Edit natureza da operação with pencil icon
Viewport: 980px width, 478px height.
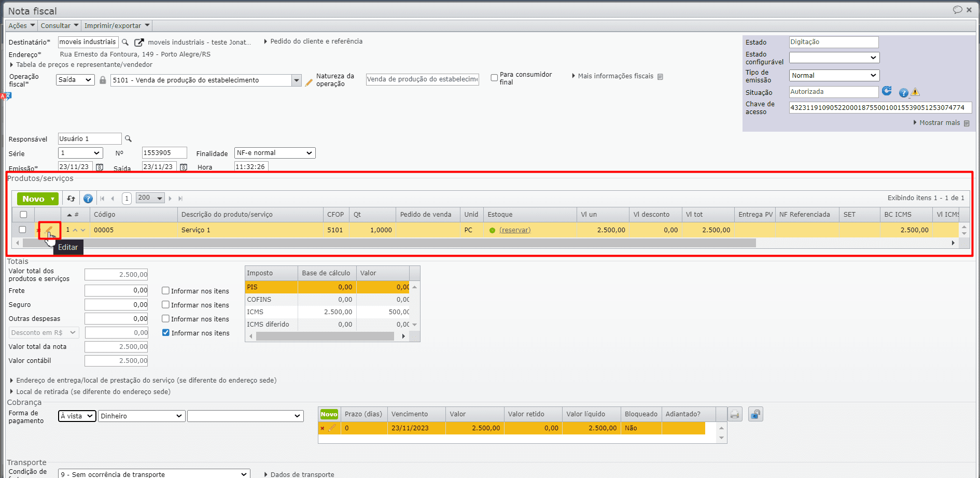[309, 82]
